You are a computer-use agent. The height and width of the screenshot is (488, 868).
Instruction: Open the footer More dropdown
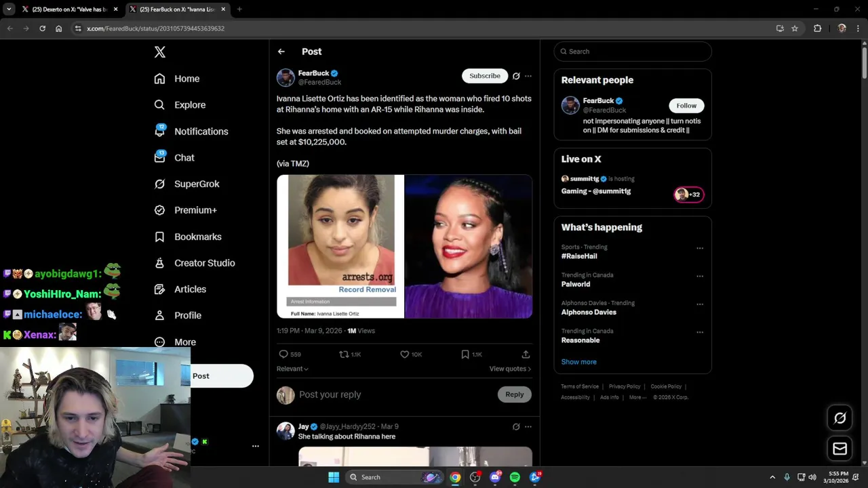point(637,397)
